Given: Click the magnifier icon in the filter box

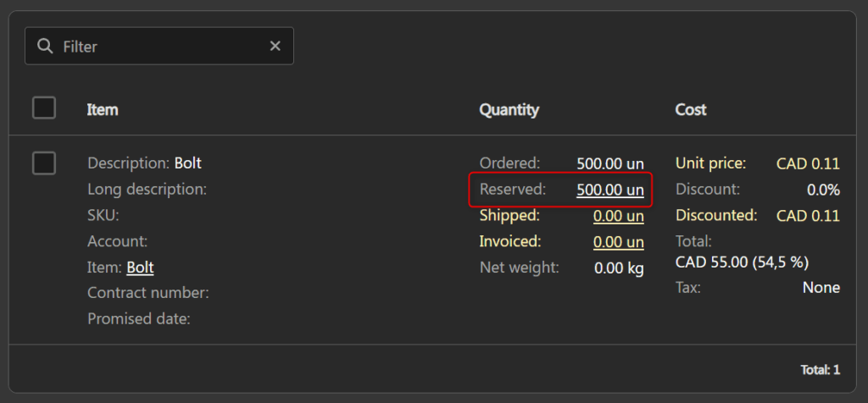Looking at the screenshot, I should [46, 46].
